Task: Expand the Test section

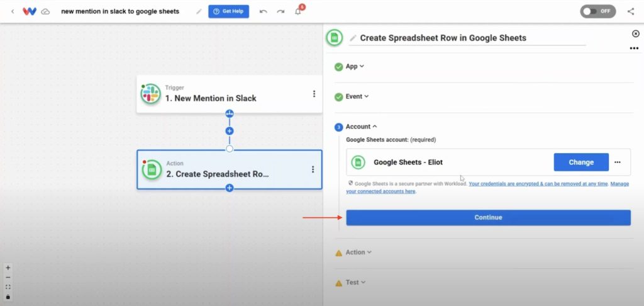Action: coord(355,283)
